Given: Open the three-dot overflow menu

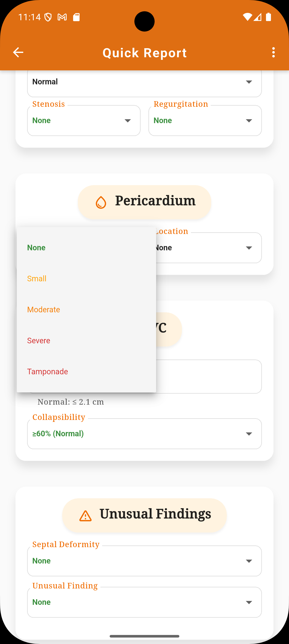Looking at the screenshot, I should tap(274, 53).
